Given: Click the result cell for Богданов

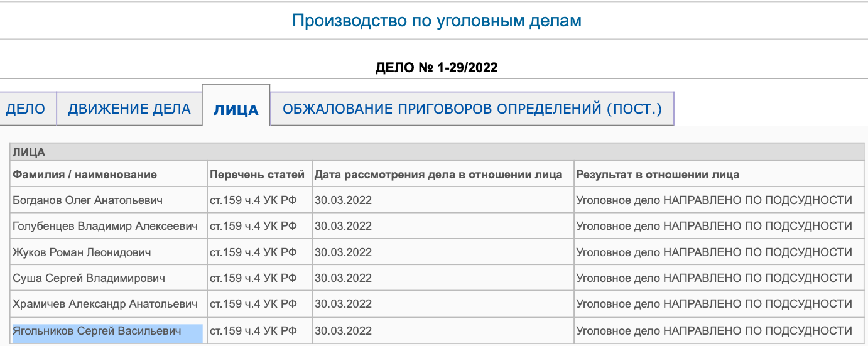Looking at the screenshot, I should (714, 200).
